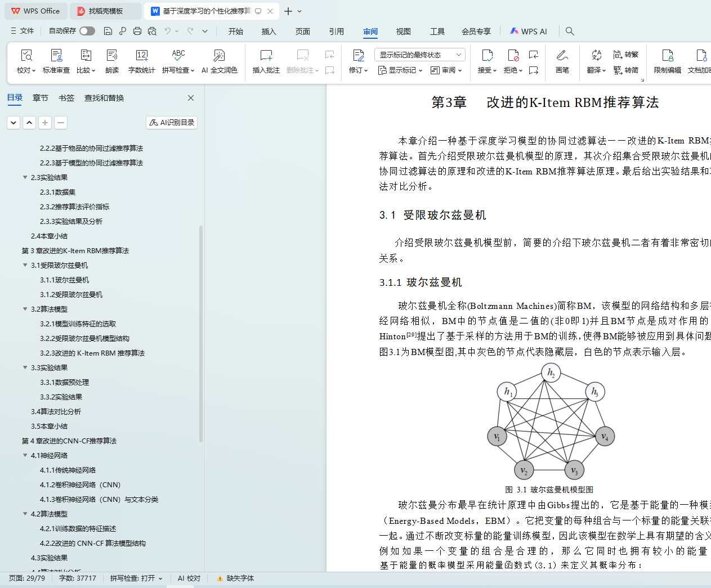Click the 缺失字体 warning in status bar
711x588 pixels.
pyautogui.click(x=235, y=578)
